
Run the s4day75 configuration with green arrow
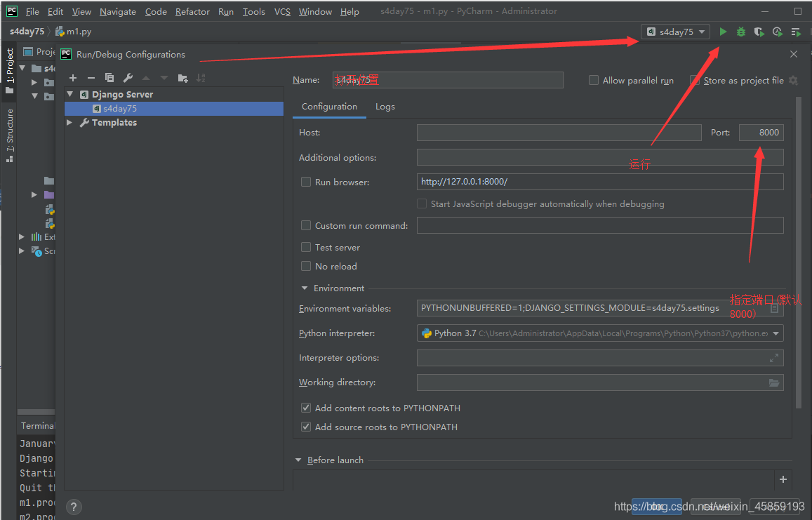[x=723, y=32]
